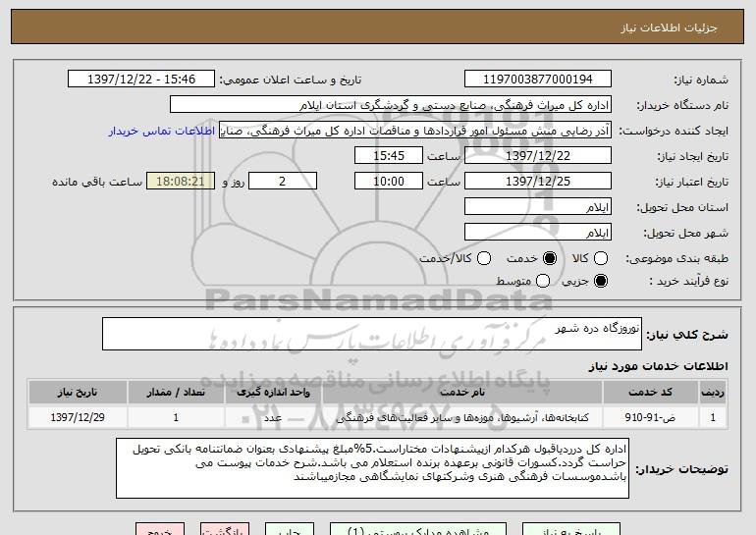The image size is (756, 535).
Task: Click the service name cell کتابخانه‌ها، آرشیوها
Action: (x=461, y=417)
